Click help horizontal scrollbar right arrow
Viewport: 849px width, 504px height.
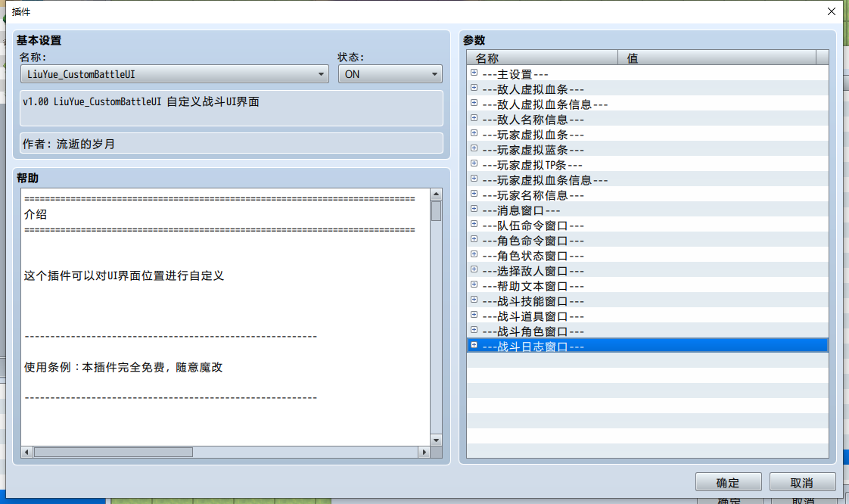(424, 452)
